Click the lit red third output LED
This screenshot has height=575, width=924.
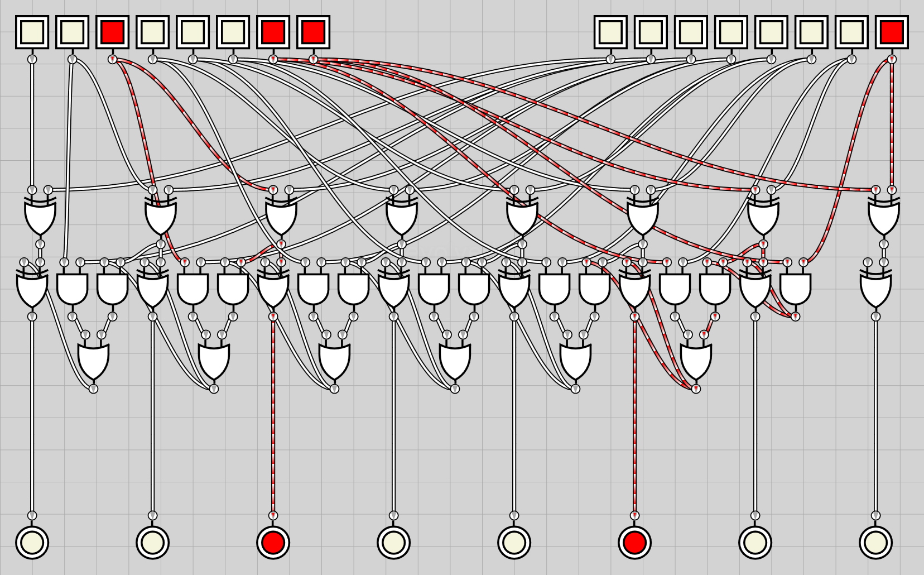coord(273,542)
